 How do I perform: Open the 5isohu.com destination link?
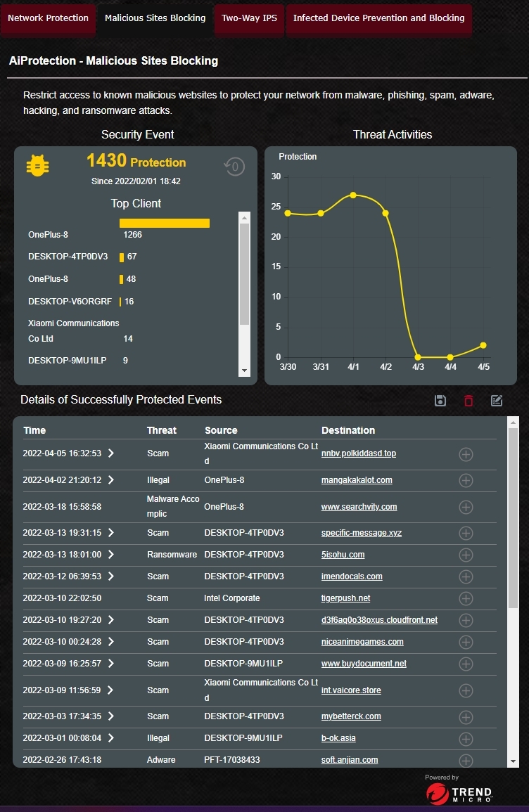pos(343,555)
